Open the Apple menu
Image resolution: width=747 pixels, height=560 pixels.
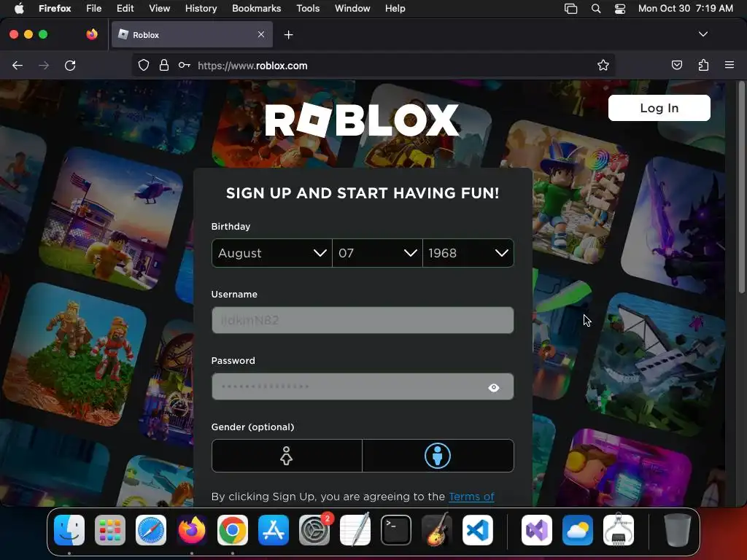click(18, 8)
